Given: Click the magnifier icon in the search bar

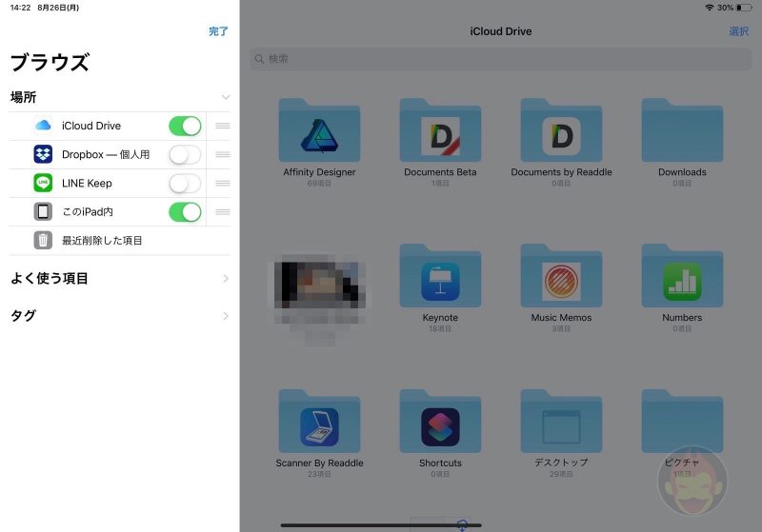Looking at the screenshot, I should coord(259,59).
